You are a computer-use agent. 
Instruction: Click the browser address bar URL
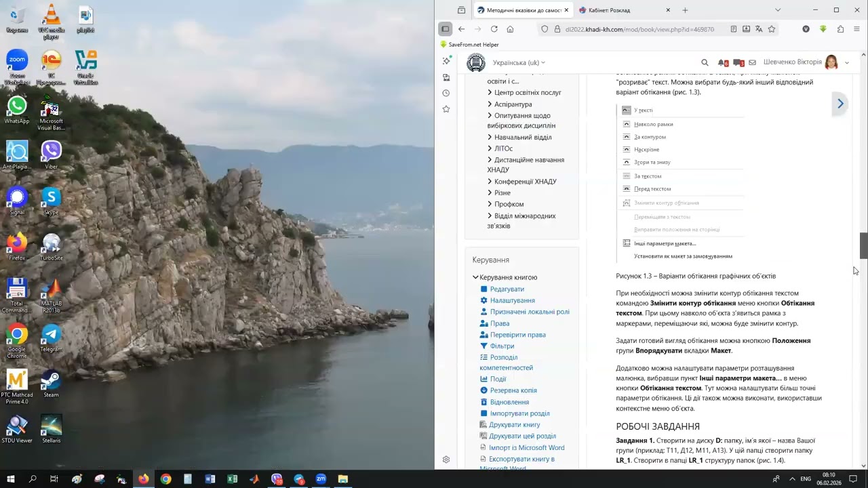(639, 29)
